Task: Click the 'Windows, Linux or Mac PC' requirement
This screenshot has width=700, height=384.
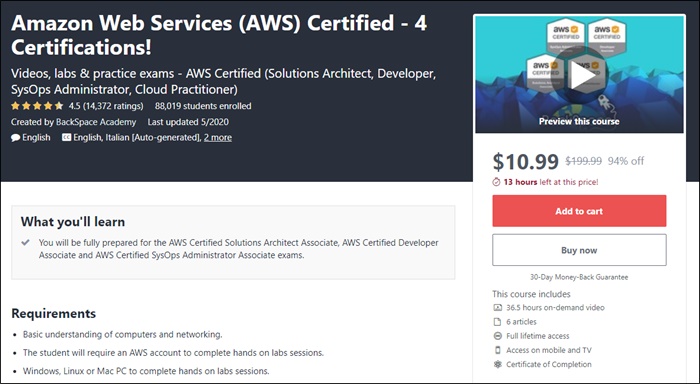Action: (146, 371)
